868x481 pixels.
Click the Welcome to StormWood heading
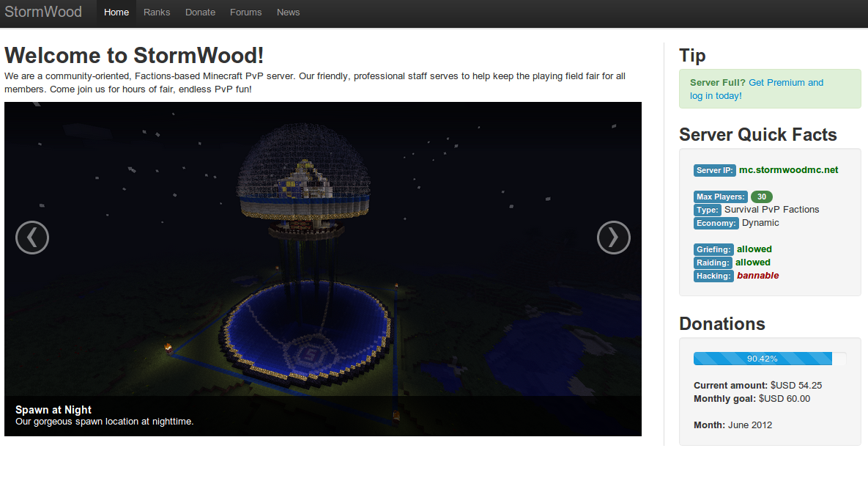click(134, 56)
